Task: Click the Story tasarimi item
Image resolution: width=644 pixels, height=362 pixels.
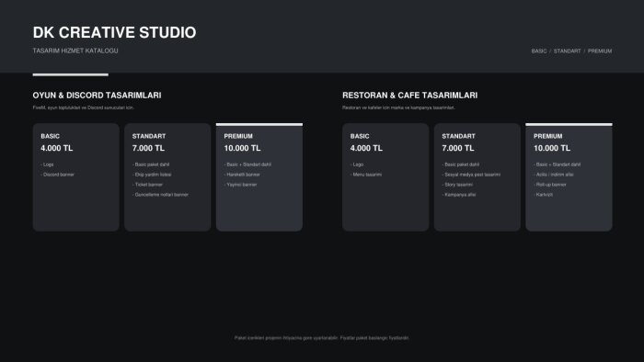Action: point(457,185)
